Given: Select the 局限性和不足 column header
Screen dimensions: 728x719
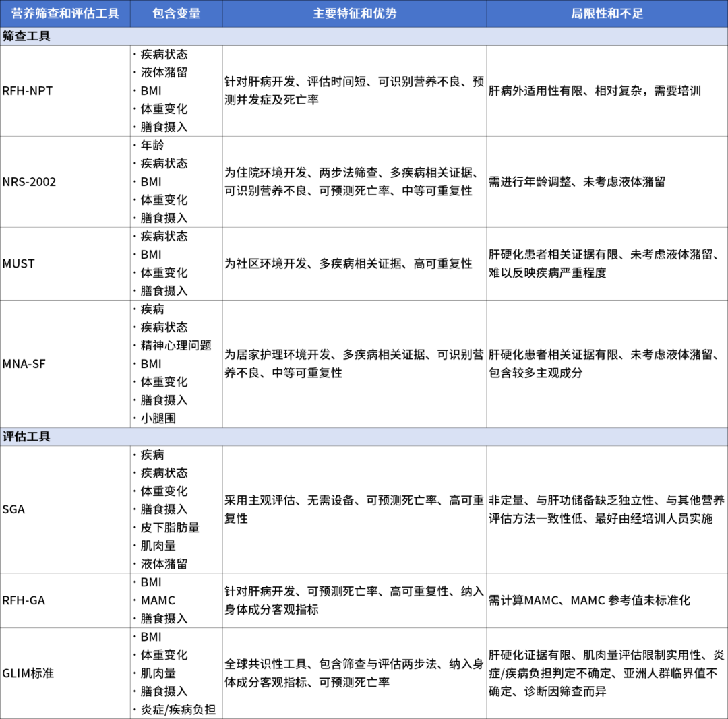Looking at the screenshot, I should click(607, 12).
